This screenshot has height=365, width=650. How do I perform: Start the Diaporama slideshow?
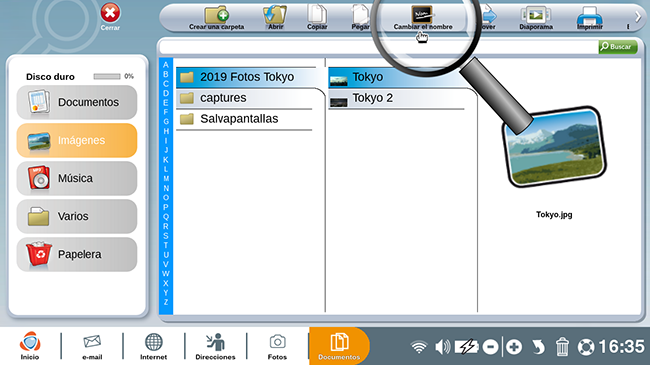[536, 18]
